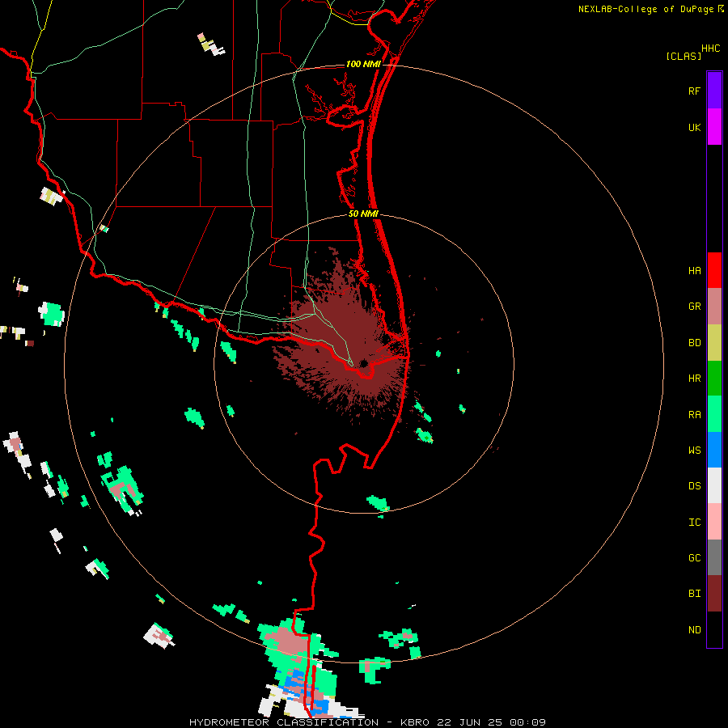
Task: Click the UK magenta legend swatch
Action: point(714,126)
